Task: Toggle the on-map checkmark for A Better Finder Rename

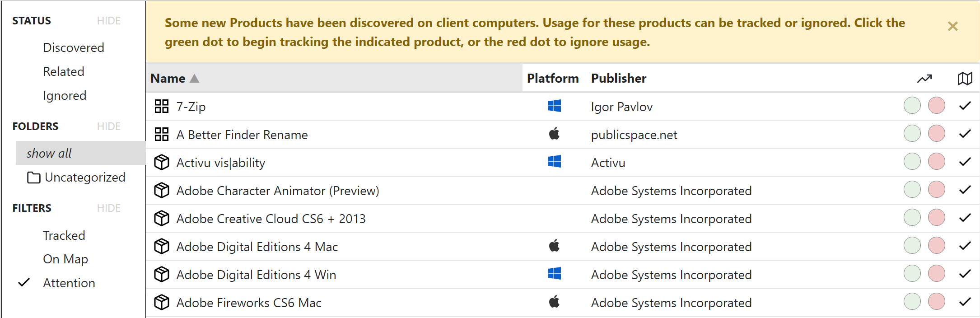Action: [x=965, y=134]
